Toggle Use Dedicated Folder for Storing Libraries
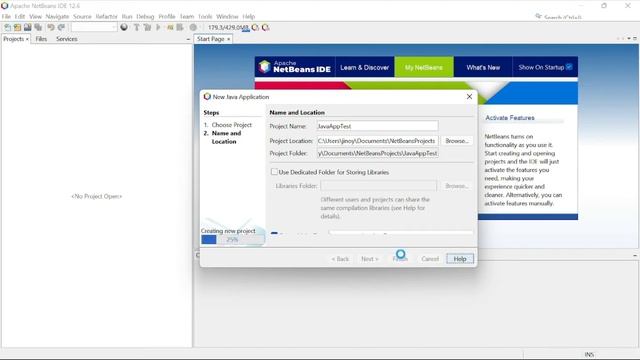Viewport: 640px width, 360px height. (x=274, y=172)
